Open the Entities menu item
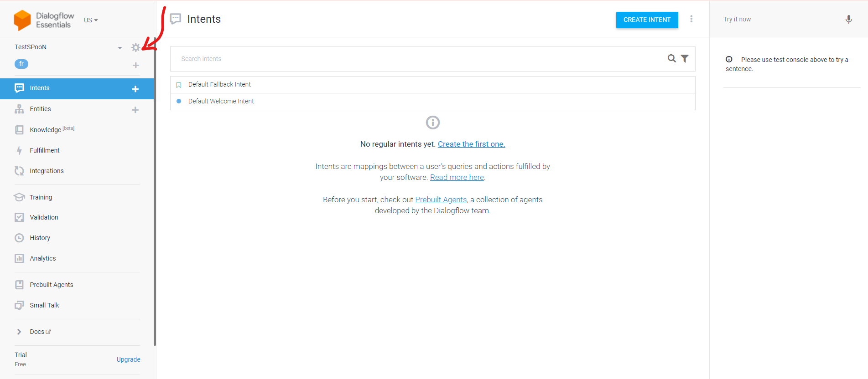Image resolution: width=868 pixels, height=379 pixels. click(x=40, y=109)
